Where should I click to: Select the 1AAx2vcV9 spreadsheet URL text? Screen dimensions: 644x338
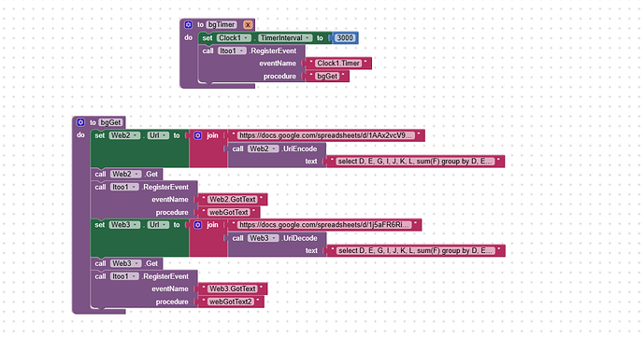(x=325, y=135)
